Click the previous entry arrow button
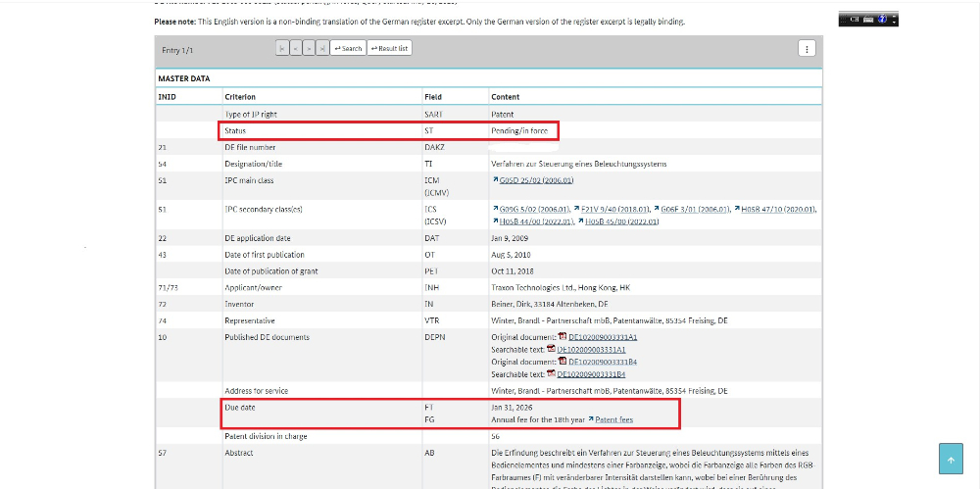 295,48
